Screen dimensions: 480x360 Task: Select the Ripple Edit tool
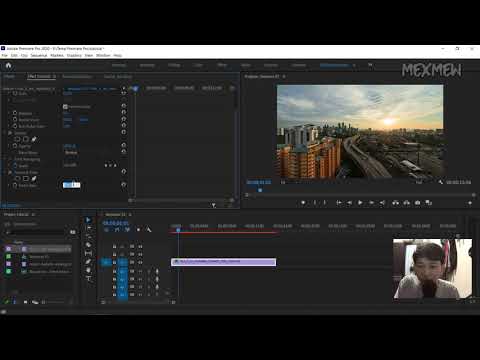(89, 237)
